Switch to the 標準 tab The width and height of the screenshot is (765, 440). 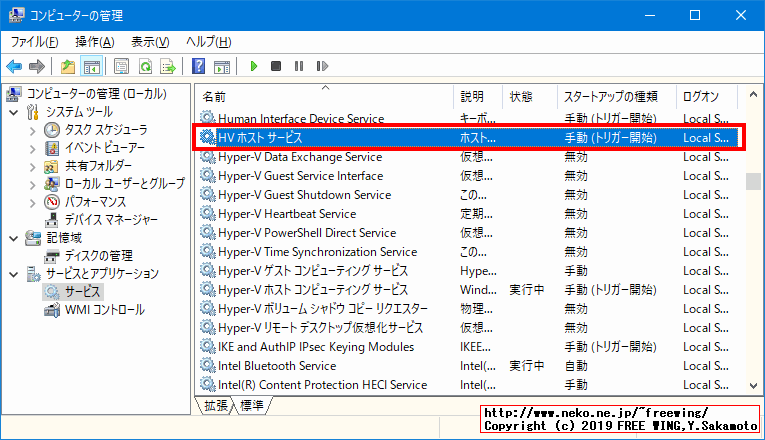(x=252, y=405)
